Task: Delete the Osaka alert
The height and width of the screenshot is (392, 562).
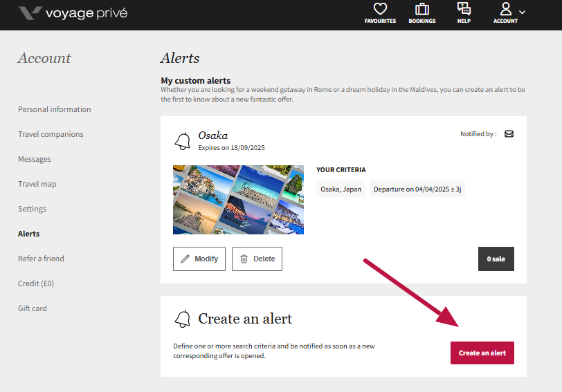Action: tap(257, 259)
